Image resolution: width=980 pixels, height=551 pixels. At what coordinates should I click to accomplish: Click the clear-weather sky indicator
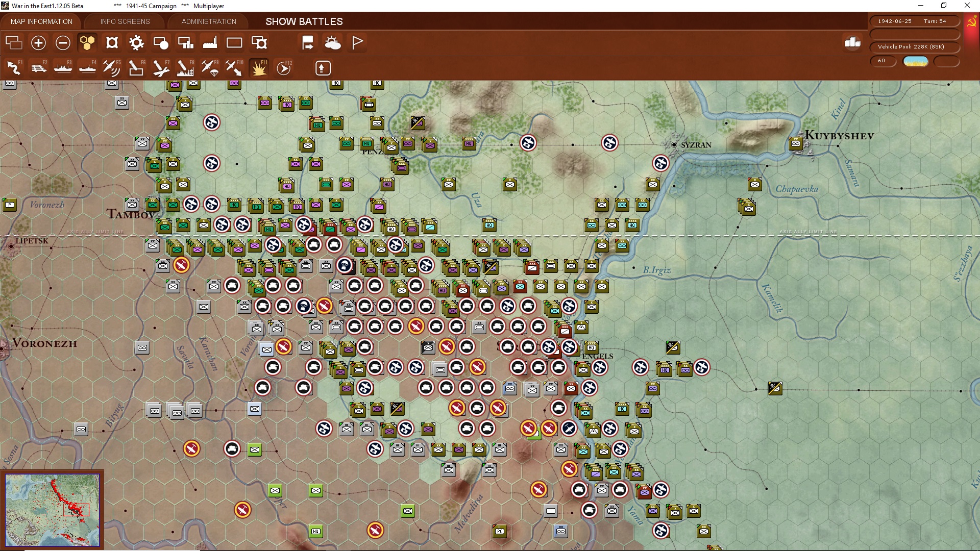tap(916, 61)
